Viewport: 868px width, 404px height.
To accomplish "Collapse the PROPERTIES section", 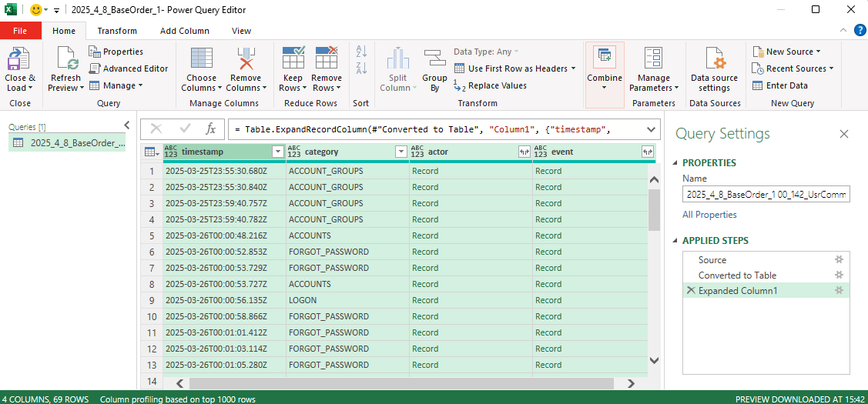I will [x=675, y=162].
